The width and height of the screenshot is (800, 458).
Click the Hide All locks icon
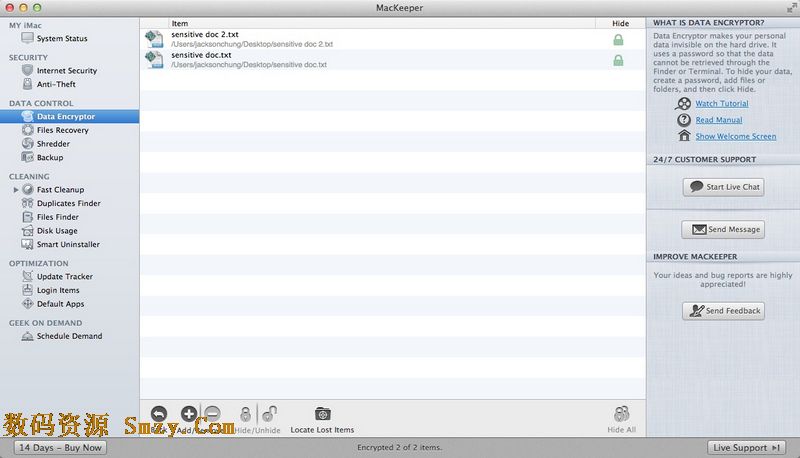coord(621,414)
